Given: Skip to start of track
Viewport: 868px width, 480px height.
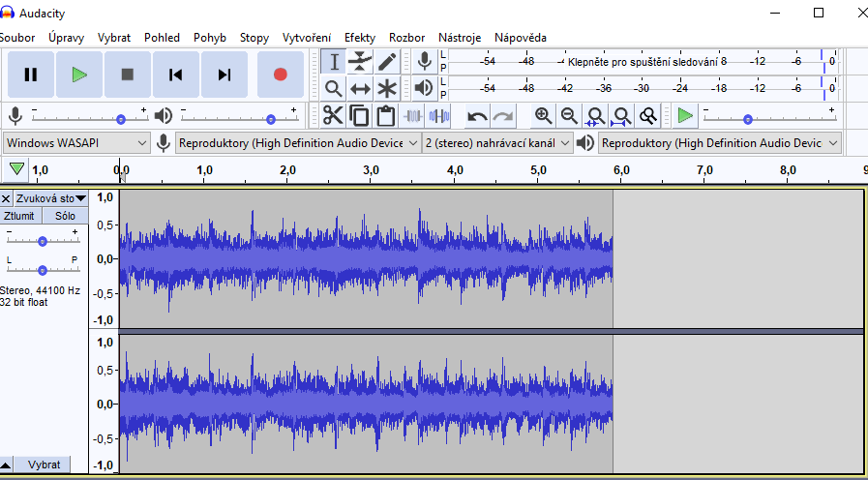Looking at the screenshot, I should (x=176, y=75).
